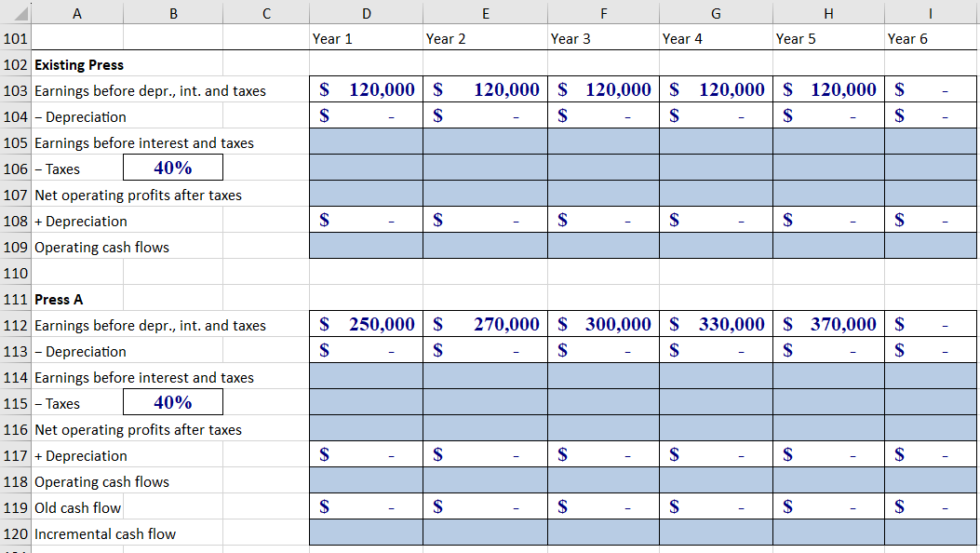This screenshot has width=980, height=553.
Task: Click the 'Year 1' header cell
Action: (367, 39)
